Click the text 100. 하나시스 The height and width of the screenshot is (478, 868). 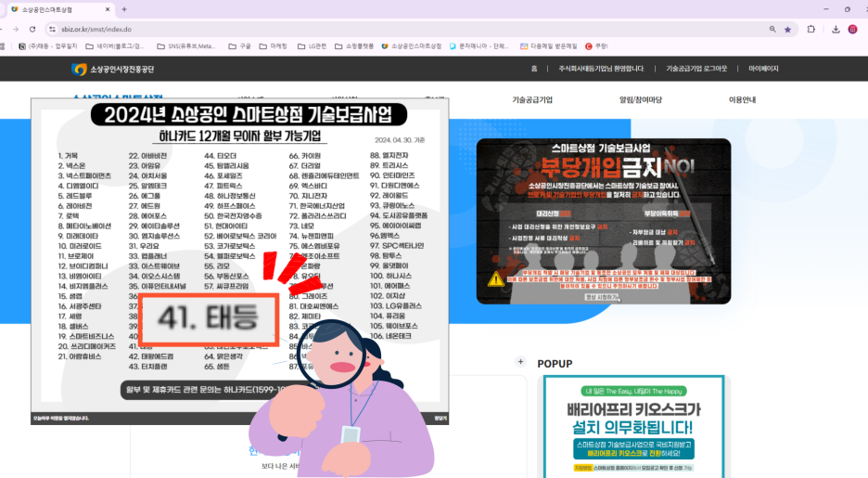[390, 276]
